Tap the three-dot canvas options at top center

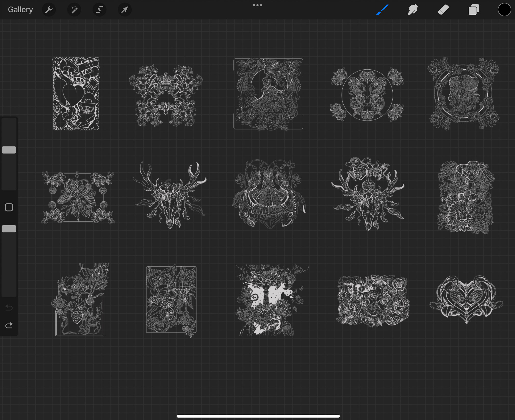coord(257,5)
